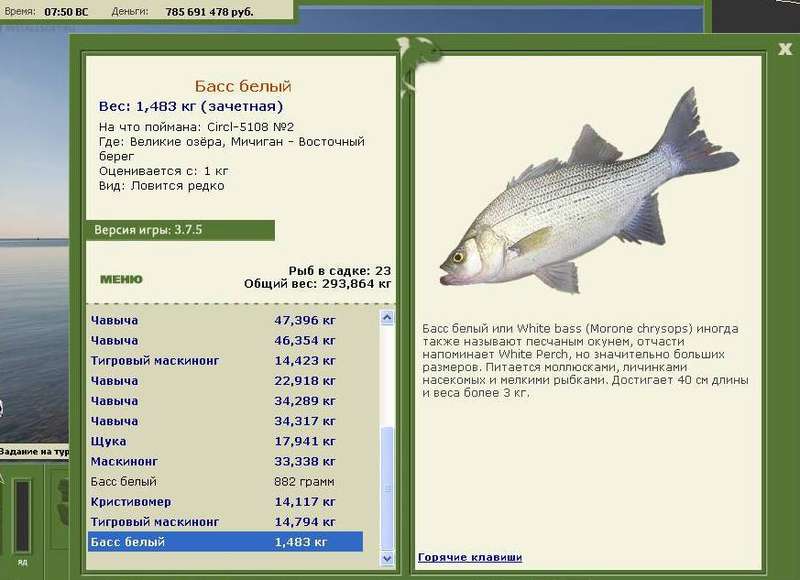800x580 pixels.
Task: Select the Чавыча 34,289 кг row
Action: coord(225,401)
